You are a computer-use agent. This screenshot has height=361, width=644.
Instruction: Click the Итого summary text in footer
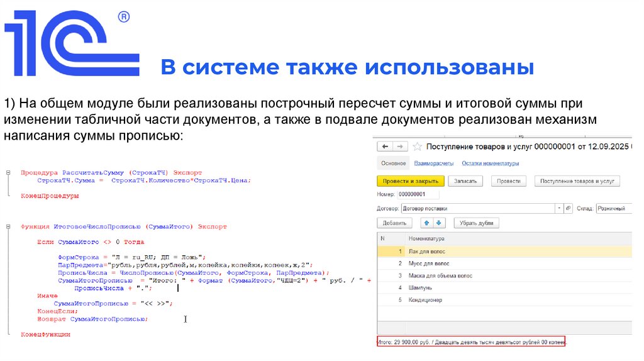coord(471,342)
